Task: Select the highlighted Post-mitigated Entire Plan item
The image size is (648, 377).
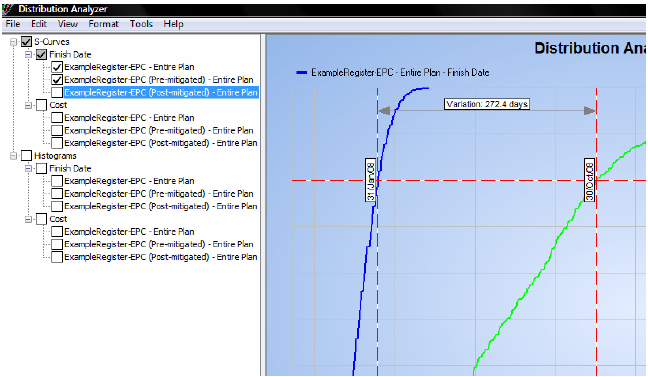Action: pyautogui.click(x=161, y=92)
